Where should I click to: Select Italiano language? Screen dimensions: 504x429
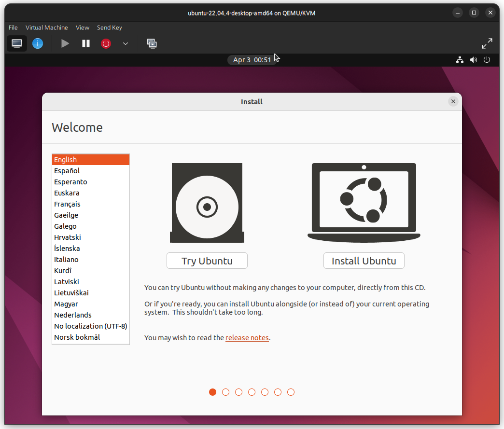point(91,259)
